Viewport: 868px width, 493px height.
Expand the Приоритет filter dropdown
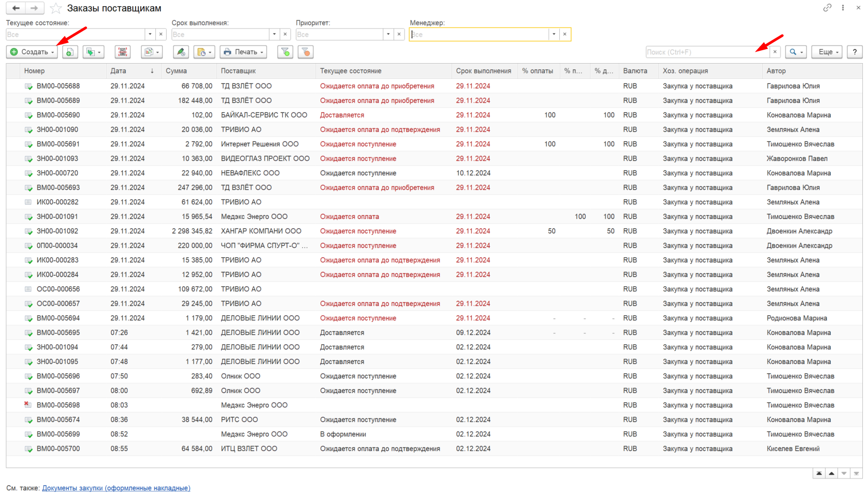pyautogui.click(x=388, y=34)
